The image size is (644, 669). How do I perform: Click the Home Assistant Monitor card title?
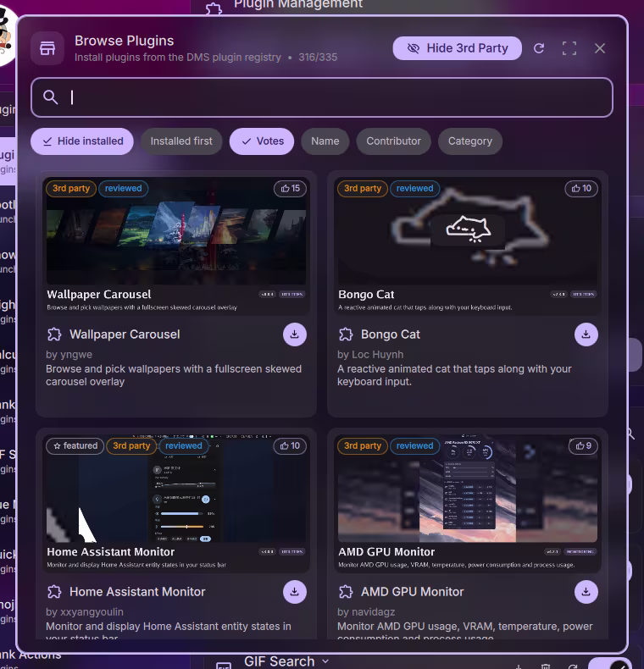pyautogui.click(x=137, y=592)
